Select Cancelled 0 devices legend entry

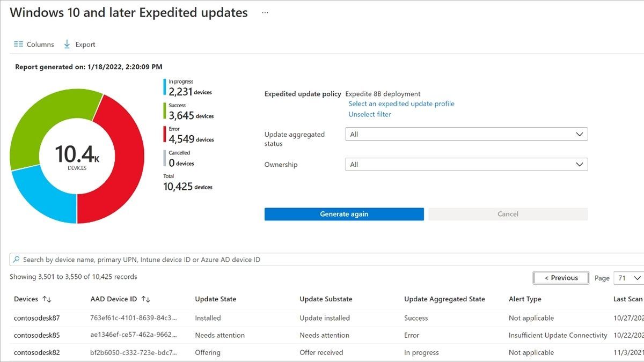tap(179, 159)
